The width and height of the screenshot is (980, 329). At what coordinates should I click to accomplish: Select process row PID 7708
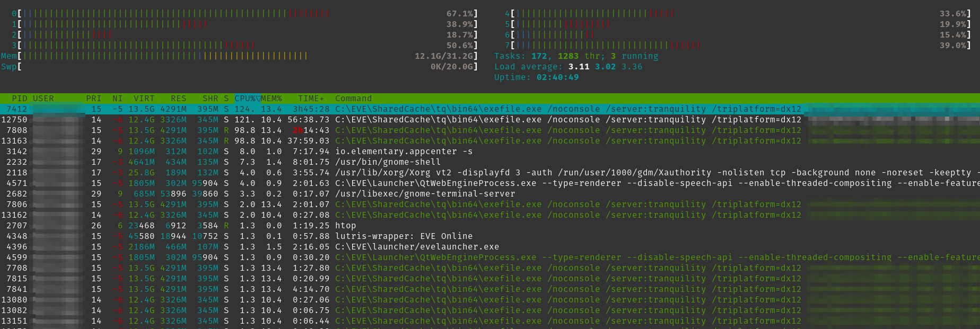point(490,268)
